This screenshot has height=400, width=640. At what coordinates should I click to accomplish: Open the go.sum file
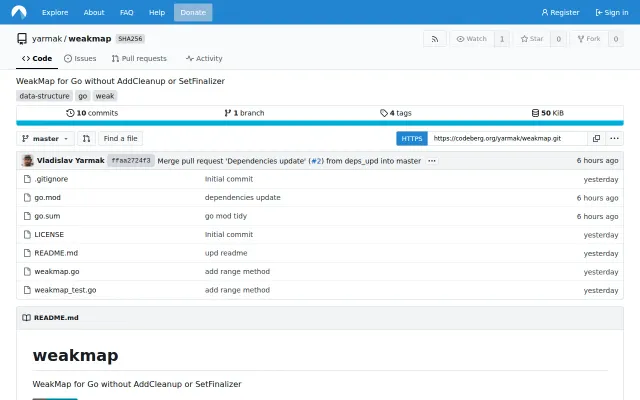(47, 216)
